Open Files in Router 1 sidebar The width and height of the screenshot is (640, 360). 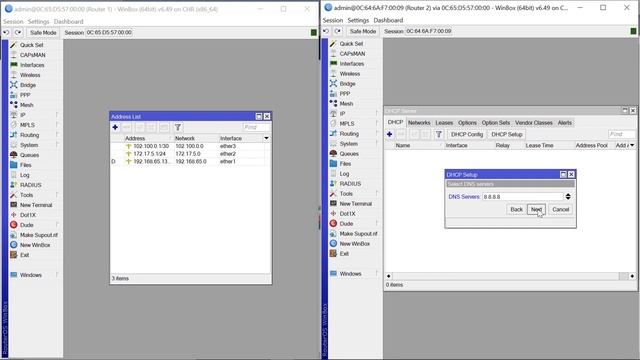[25, 165]
